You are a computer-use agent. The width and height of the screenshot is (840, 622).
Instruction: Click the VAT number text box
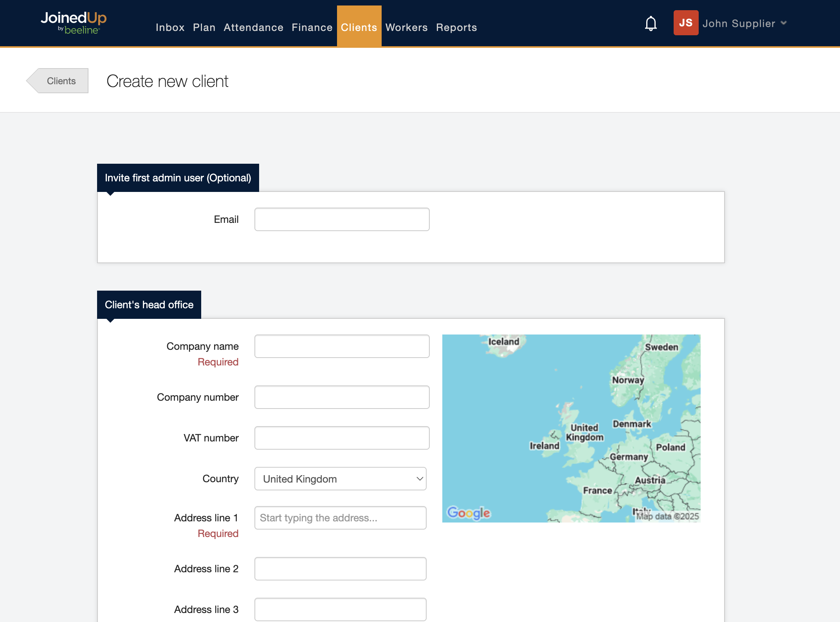(342, 438)
